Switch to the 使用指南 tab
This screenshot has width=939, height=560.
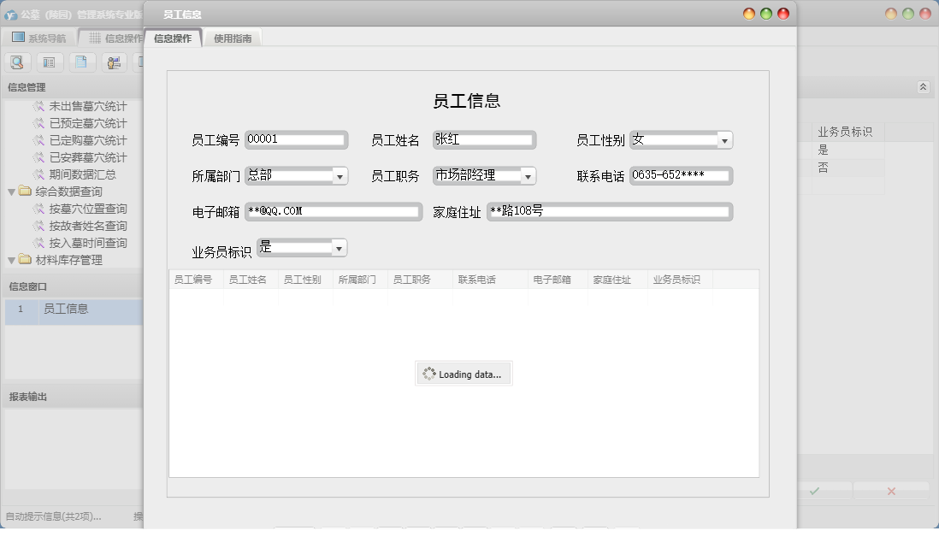(x=232, y=38)
